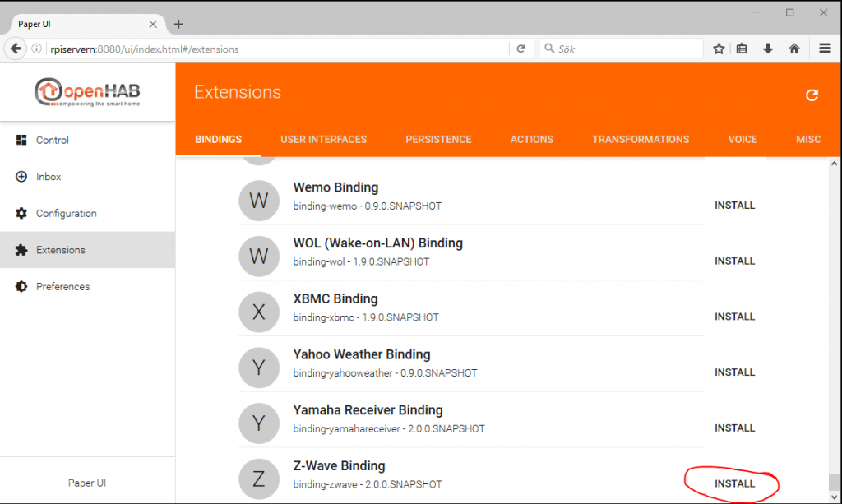This screenshot has height=504, width=842.
Task: Install the Z-Wave Binding
Action: (734, 483)
